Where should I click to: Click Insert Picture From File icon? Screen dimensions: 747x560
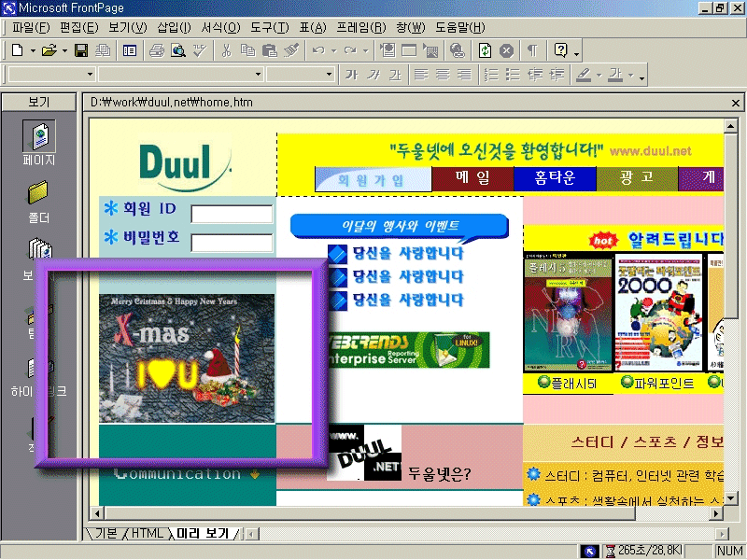click(430, 50)
